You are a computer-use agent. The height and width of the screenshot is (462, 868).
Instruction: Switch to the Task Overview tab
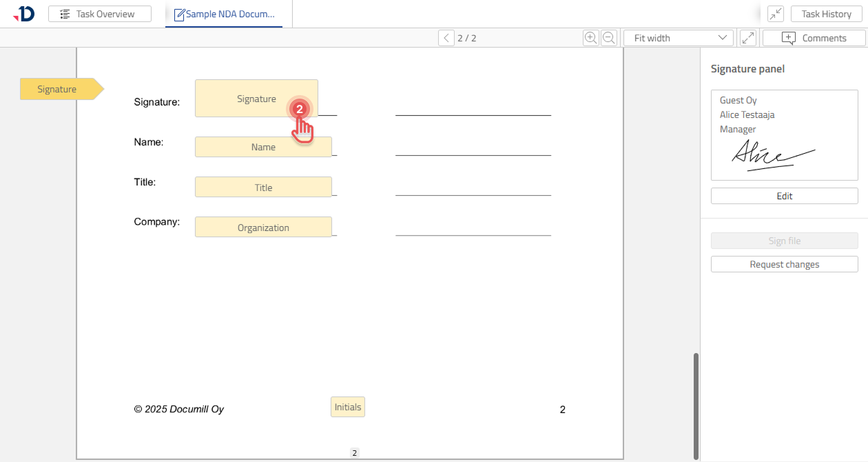coord(99,13)
